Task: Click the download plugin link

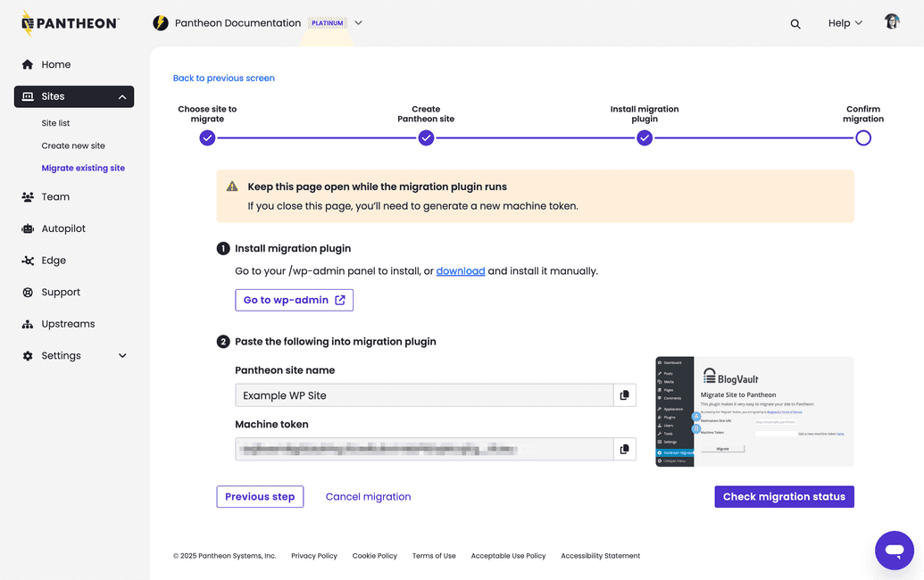Action: (460, 271)
